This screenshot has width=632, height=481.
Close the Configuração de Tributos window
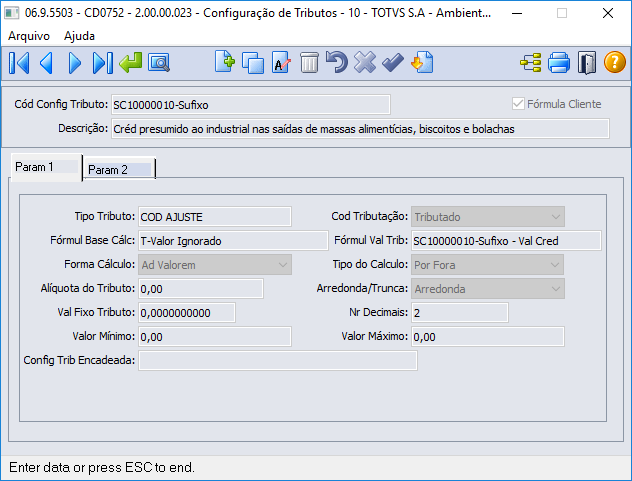click(608, 13)
